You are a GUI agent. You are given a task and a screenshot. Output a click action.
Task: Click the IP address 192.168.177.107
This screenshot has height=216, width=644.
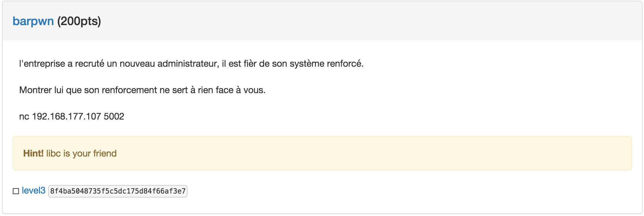pyautogui.click(x=78, y=116)
